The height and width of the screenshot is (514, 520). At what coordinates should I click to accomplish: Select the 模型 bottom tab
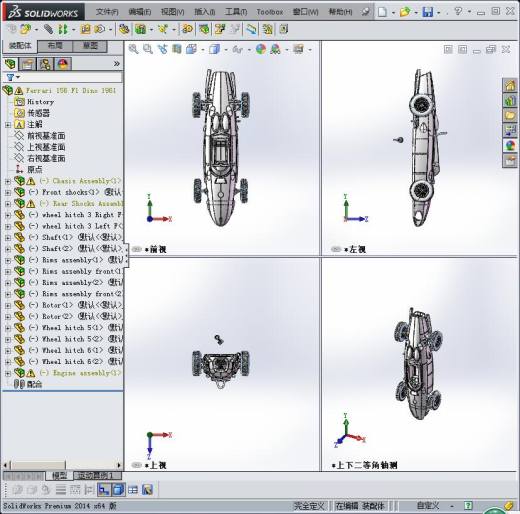point(59,475)
